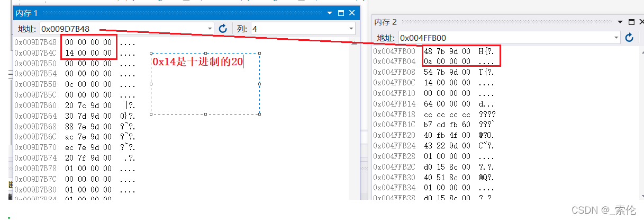Click address row 0x009D7B78 in Memory 1
The image size is (644, 220).
click(x=75, y=168)
